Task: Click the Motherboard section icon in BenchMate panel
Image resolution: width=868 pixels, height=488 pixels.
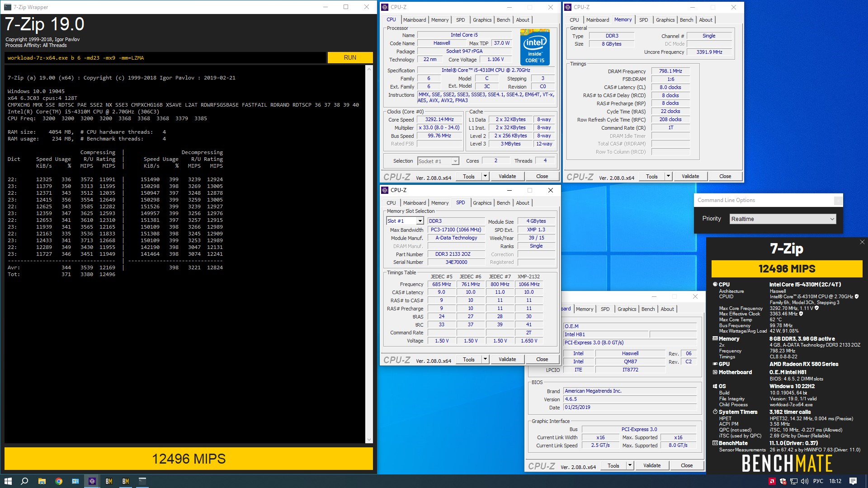Action: tap(715, 372)
